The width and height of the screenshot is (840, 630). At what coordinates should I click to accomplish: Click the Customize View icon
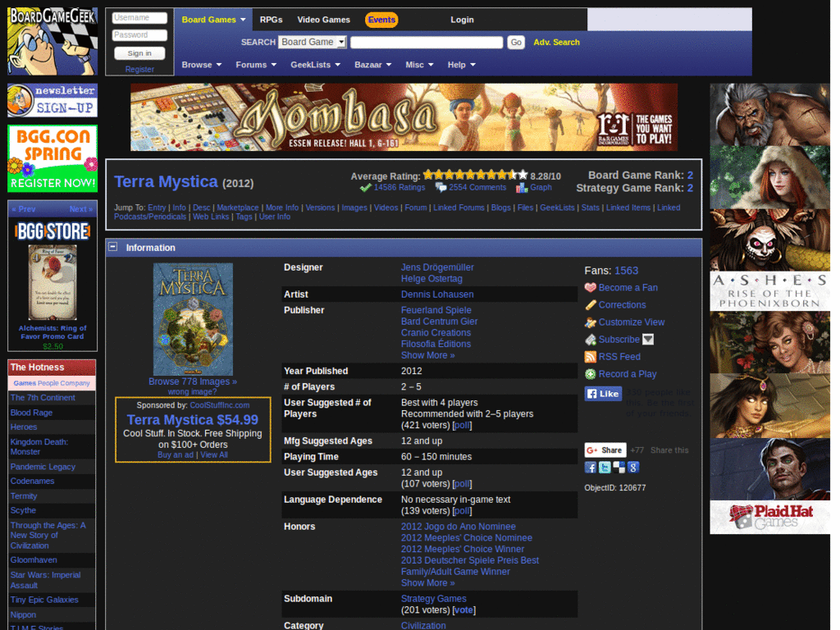click(x=591, y=322)
